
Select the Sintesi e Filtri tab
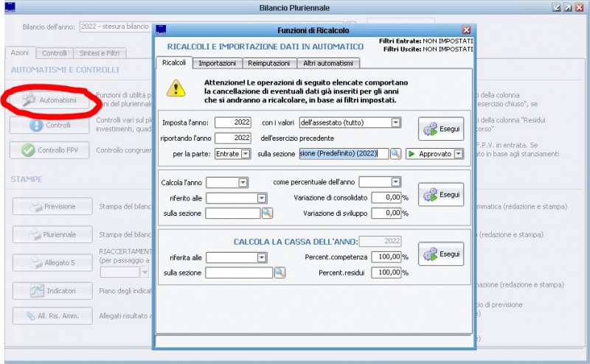pyautogui.click(x=100, y=53)
